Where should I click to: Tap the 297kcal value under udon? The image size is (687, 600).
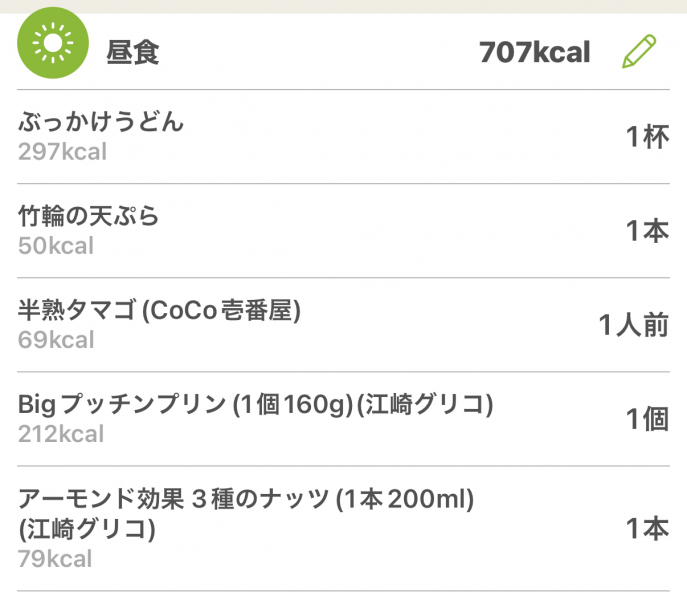[x=62, y=152]
